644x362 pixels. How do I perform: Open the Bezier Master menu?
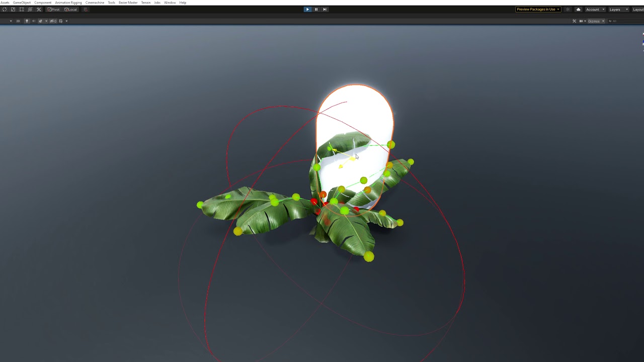[x=128, y=3]
